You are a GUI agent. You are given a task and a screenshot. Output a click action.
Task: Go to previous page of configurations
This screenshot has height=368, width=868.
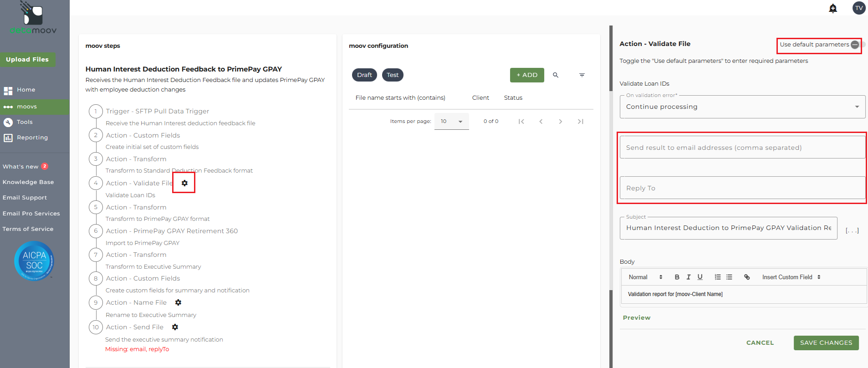pos(541,122)
